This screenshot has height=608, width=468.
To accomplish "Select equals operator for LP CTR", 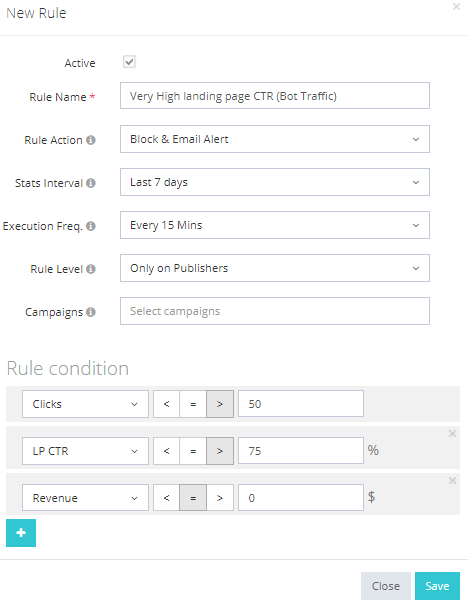I will [193, 451].
